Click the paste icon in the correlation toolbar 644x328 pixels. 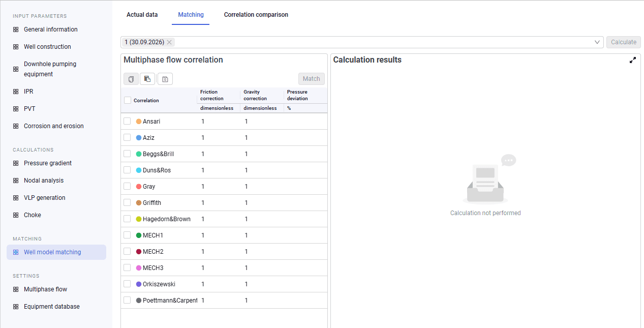click(147, 79)
